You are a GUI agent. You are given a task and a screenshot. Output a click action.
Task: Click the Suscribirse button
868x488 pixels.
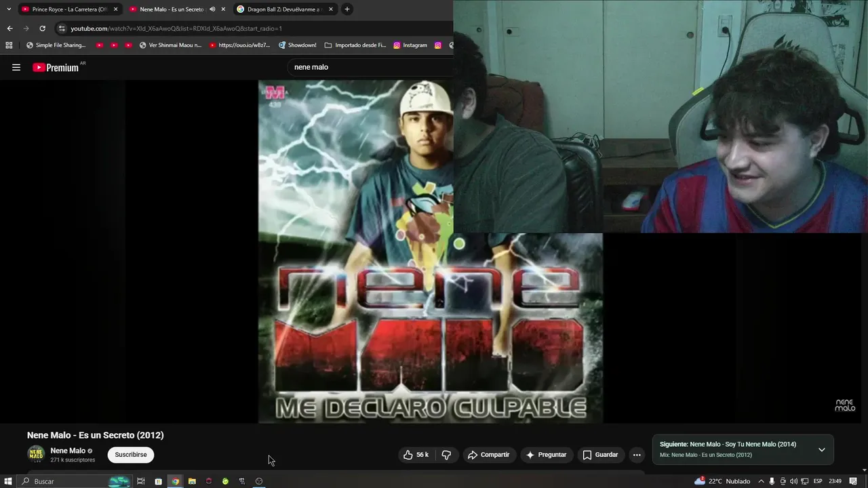131,455
